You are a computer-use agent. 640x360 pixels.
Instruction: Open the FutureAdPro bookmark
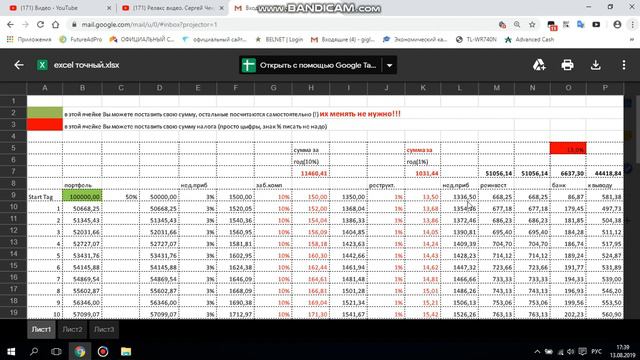point(81,40)
